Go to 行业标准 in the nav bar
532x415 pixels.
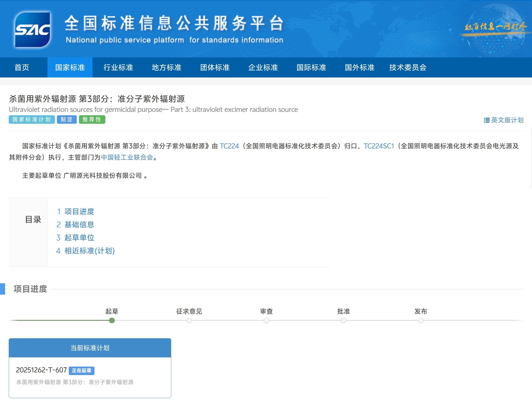[x=118, y=68]
